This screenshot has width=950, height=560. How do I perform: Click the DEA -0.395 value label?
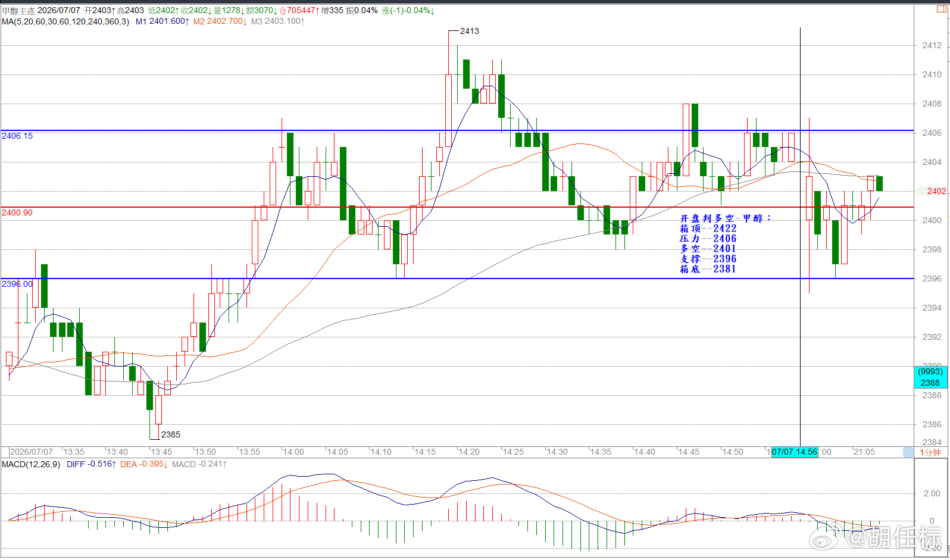144,464
